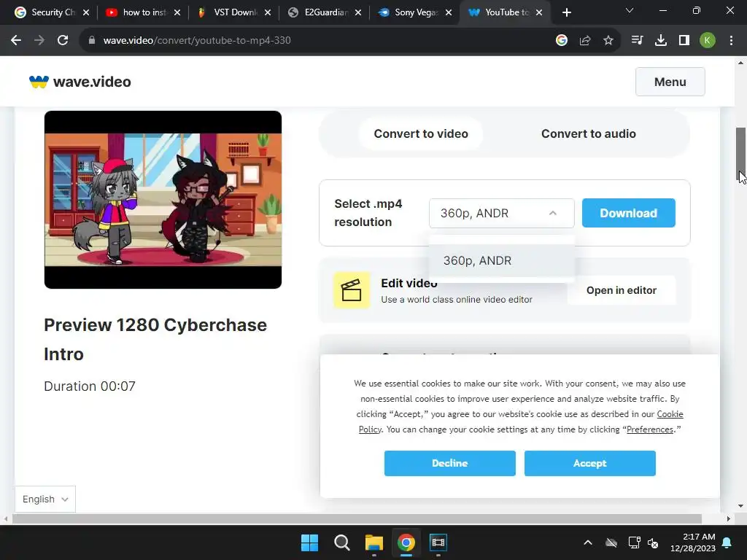747x560 pixels.
Task: Go back with browser back arrow
Action: [x=16, y=41]
